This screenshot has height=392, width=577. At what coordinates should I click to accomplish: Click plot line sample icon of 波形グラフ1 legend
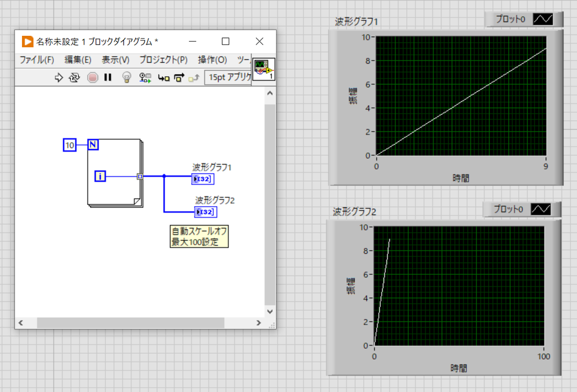coord(543,19)
